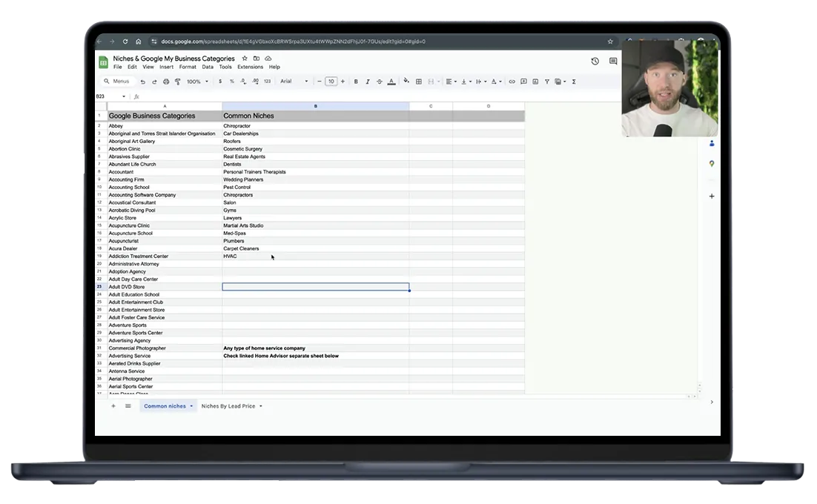Select the Paint format tool
Screen dimensions: 817x504
click(178, 82)
